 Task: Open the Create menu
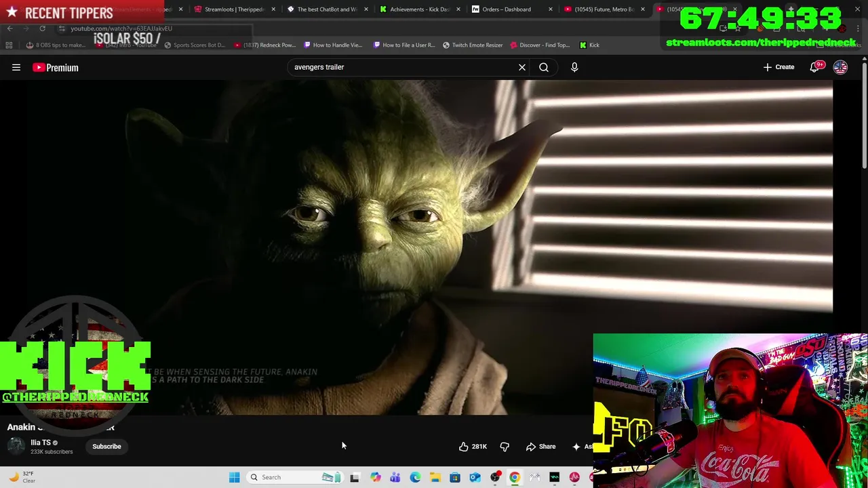[778, 67]
